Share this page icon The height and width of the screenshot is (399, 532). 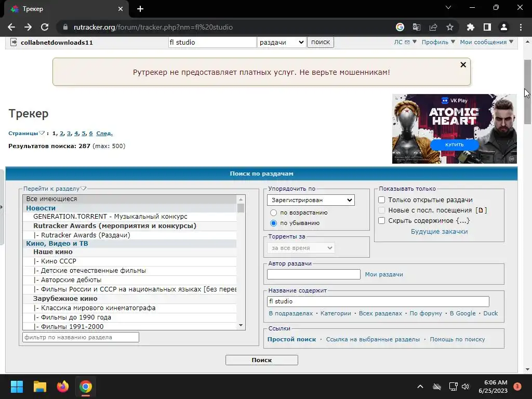coord(433,27)
